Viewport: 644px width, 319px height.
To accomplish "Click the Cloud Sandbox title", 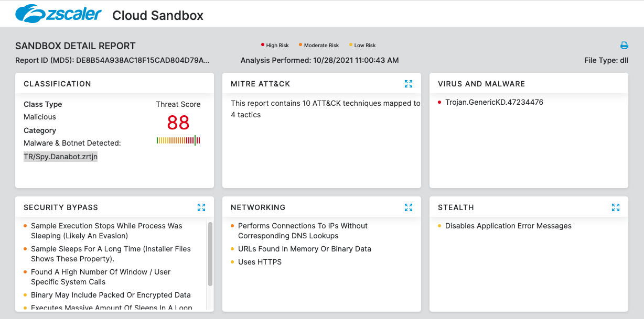I will [158, 15].
